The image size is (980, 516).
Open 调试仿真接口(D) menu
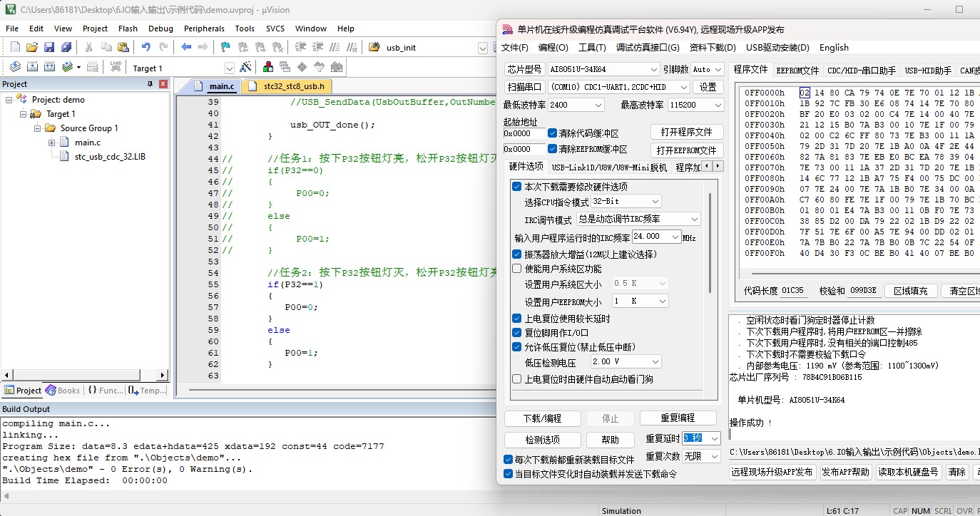click(x=648, y=48)
